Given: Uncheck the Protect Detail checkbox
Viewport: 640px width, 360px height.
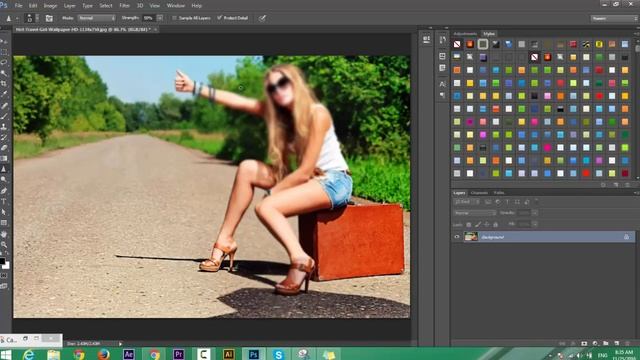Looking at the screenshot, I should (220, 18).
